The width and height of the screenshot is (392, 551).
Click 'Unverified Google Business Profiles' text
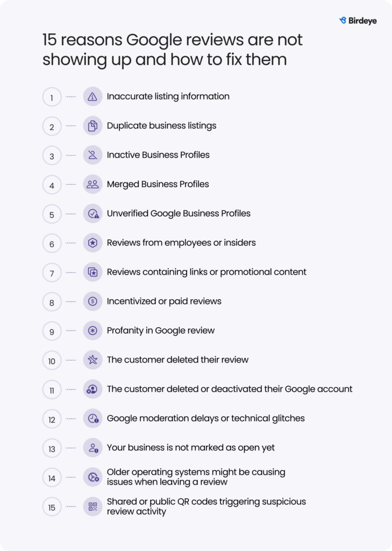(x=179, y=214)
